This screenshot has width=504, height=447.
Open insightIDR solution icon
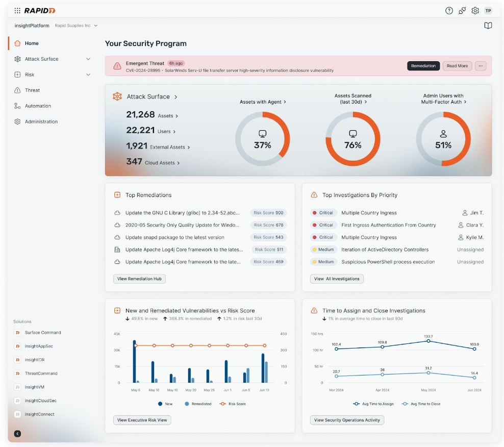point(17,360)
